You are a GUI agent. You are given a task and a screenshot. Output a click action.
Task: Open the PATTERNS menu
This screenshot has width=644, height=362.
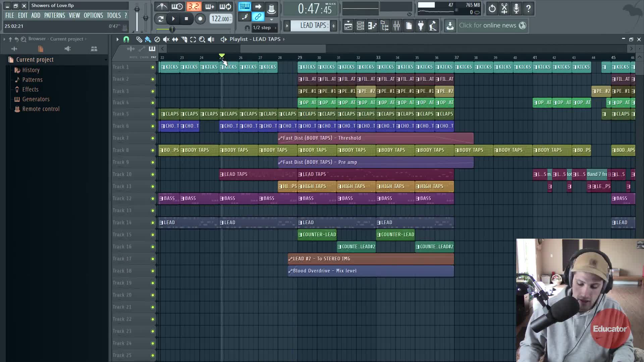(54, 15)
